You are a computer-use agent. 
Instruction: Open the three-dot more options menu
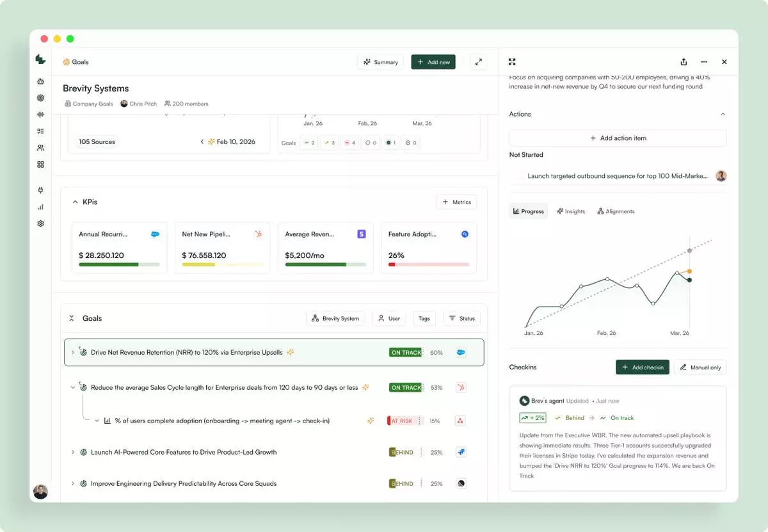[x=704, y=62]
